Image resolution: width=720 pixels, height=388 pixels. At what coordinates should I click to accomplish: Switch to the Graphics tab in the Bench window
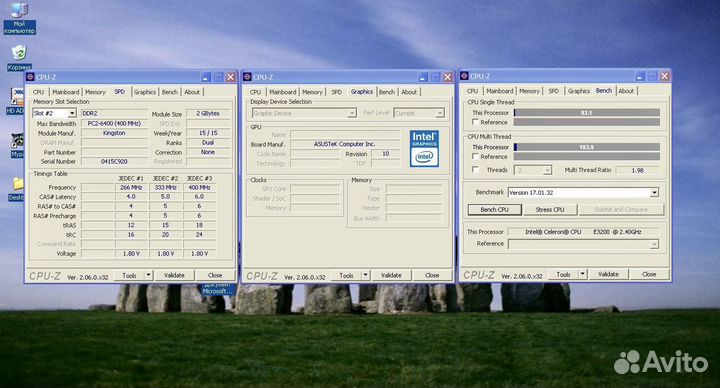pos(579,91)
